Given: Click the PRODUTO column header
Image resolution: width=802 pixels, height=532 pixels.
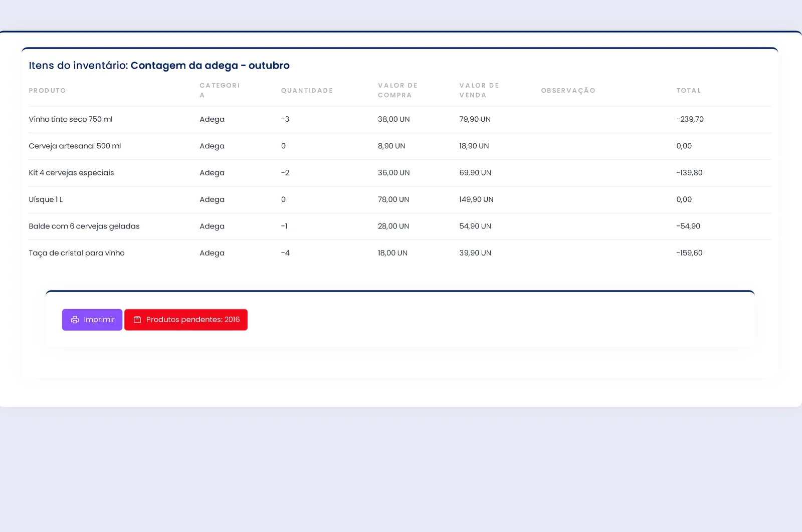Looking at the screenshot, I should [x=47, y=91].
